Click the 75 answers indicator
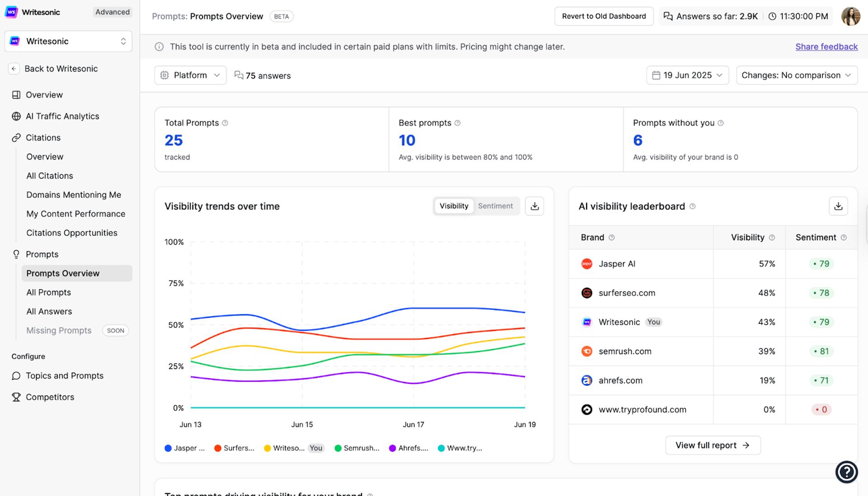868x496 pixels. click(263, 75)
